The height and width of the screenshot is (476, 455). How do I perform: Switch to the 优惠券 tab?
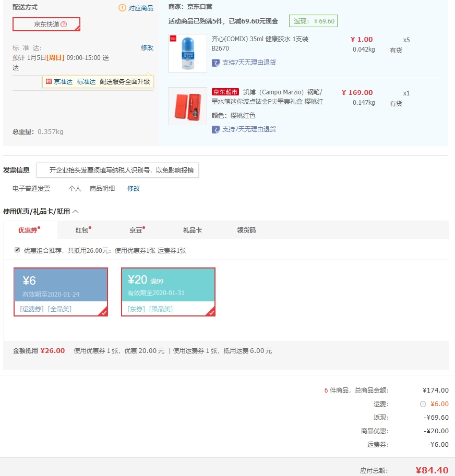tap(29, 230)
